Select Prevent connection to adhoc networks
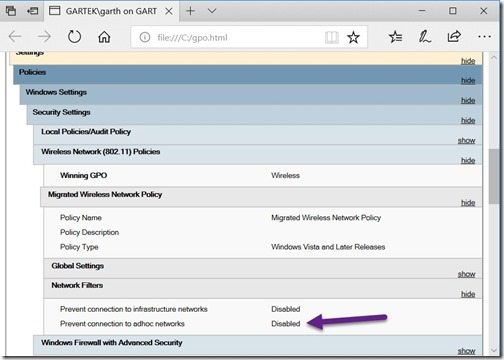Viewport: 504px width, 360px height. [122, 324]
